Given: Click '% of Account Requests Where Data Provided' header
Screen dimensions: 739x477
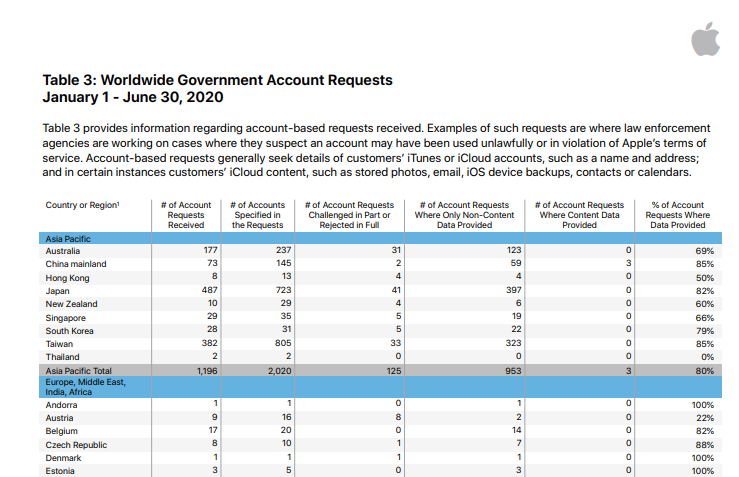Looking at the screenshot, I should tap(678, 215).
